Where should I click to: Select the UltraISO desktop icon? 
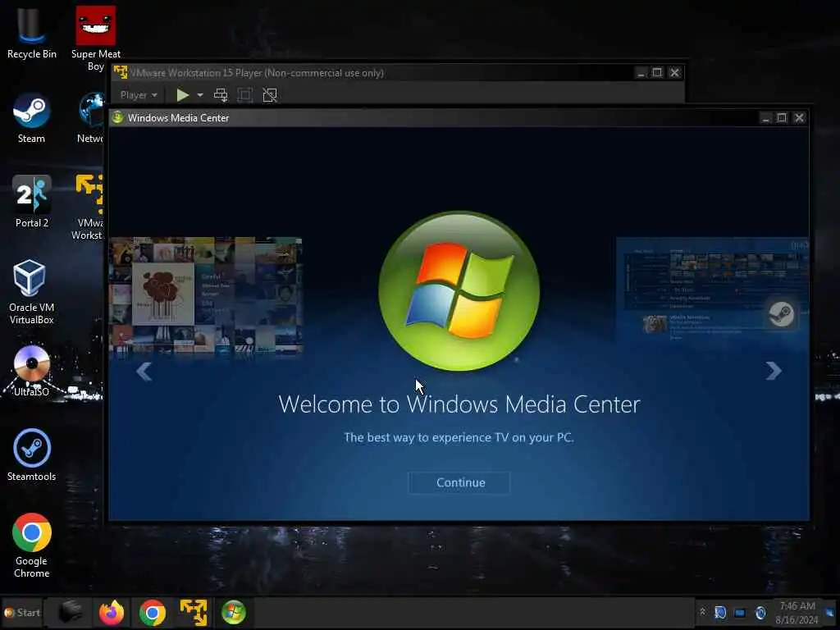pos(32,371)
